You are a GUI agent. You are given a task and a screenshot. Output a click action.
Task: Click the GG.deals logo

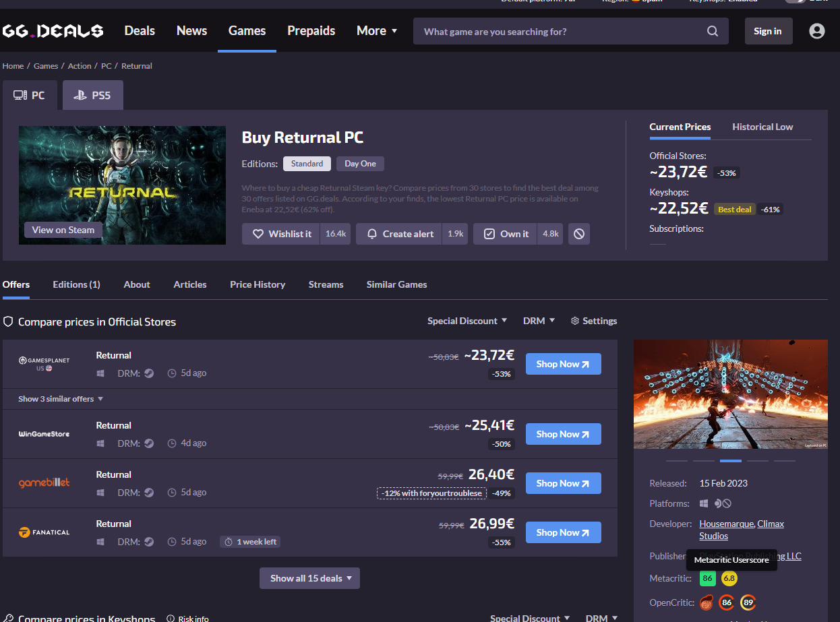53,31
